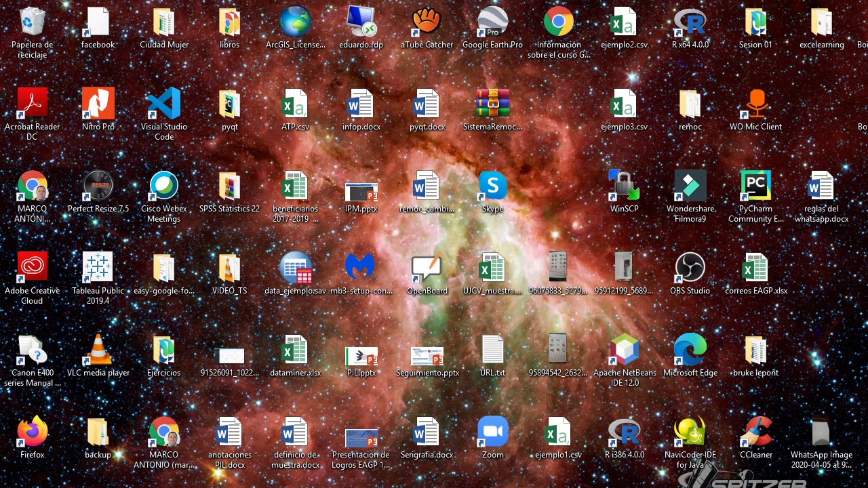This screenshot has width=868, height=488.
Task: Select the ejemplo3.csv file icon
Action: point(624,104)
